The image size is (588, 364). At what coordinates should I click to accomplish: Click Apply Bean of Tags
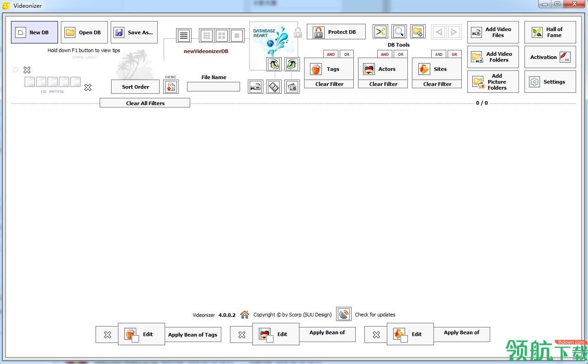pos(192,335)
